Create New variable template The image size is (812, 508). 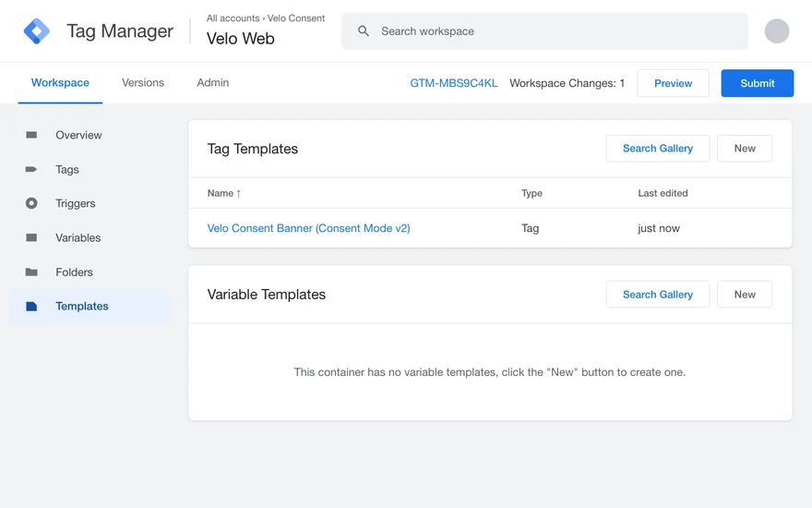[x=745, y=295]
